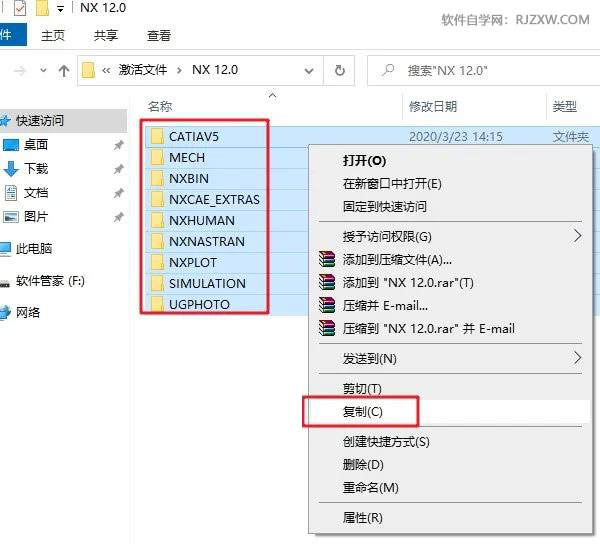The height and width of the screenshot is (544, 600).
Task: Click the MECH folder icon
Action: click(157, 157)
